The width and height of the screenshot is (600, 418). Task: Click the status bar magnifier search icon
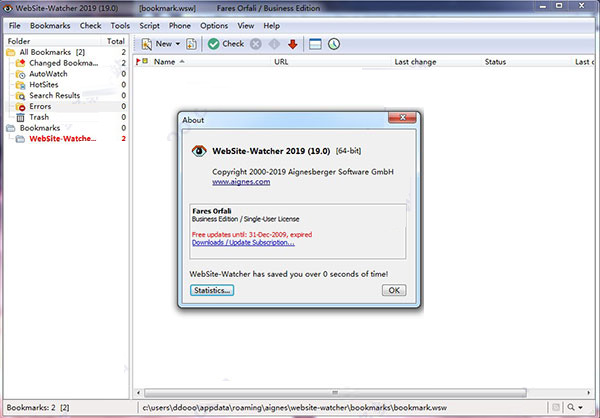(x=571, y=407)
